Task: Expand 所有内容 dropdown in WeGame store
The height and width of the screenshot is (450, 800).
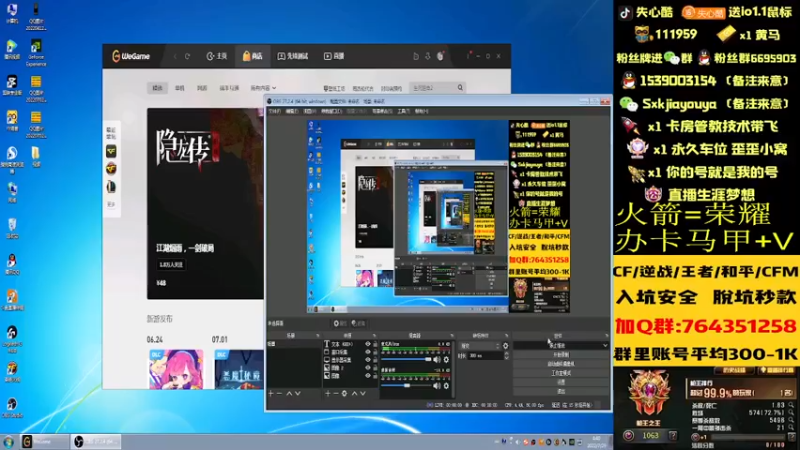Action: pyautogui.click(x=263, y=88)
